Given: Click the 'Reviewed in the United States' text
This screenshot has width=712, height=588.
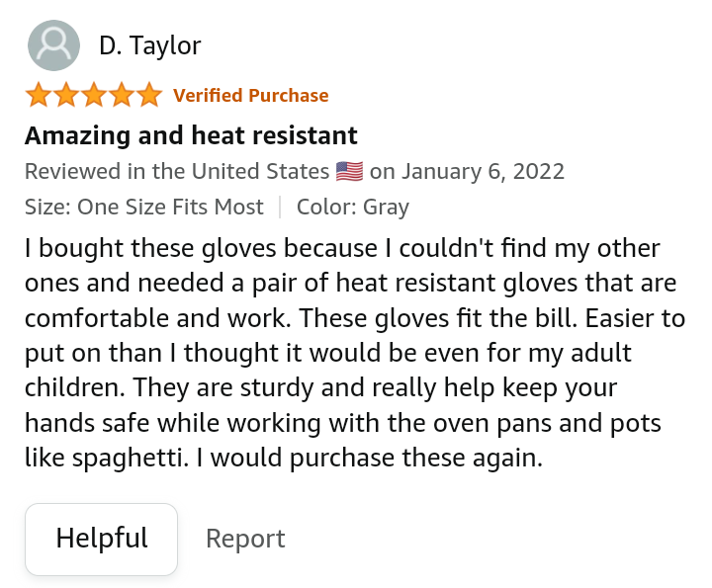Looking at the screenshot, I should click(177, 172).
